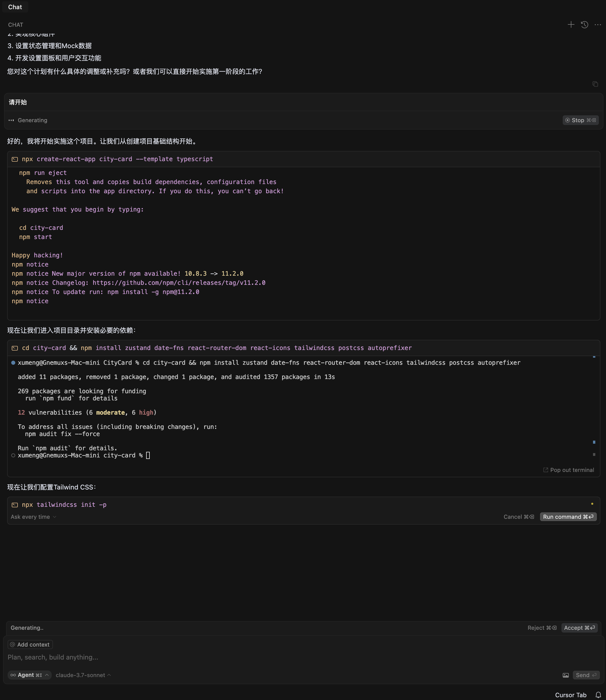Accept the generated changes
606x700 pixels.
(x=579, y=627)
